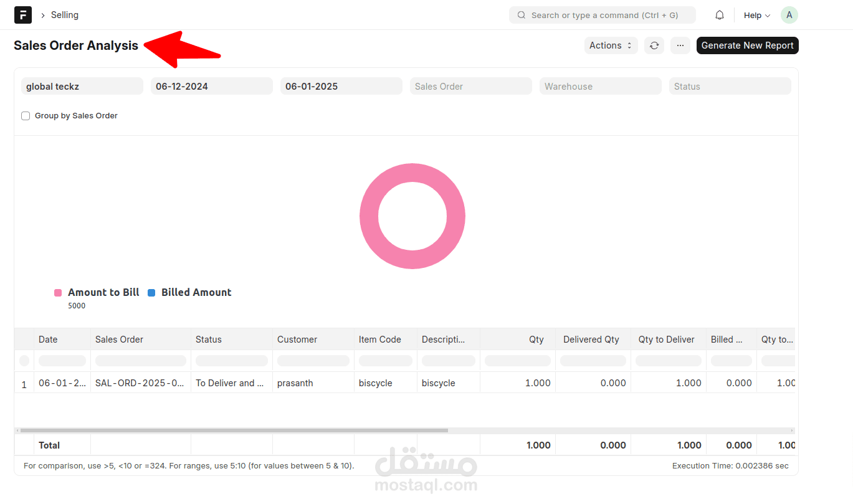Tick the select-all rows circle in the filter row
Viewport: 853px width, 504px height.
tap(24, 361)
